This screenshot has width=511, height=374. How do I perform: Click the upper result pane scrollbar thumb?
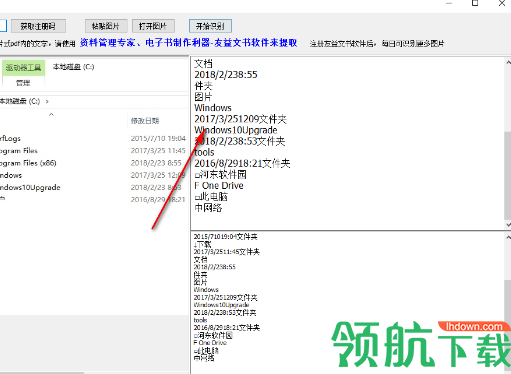(x=508, y=176)
